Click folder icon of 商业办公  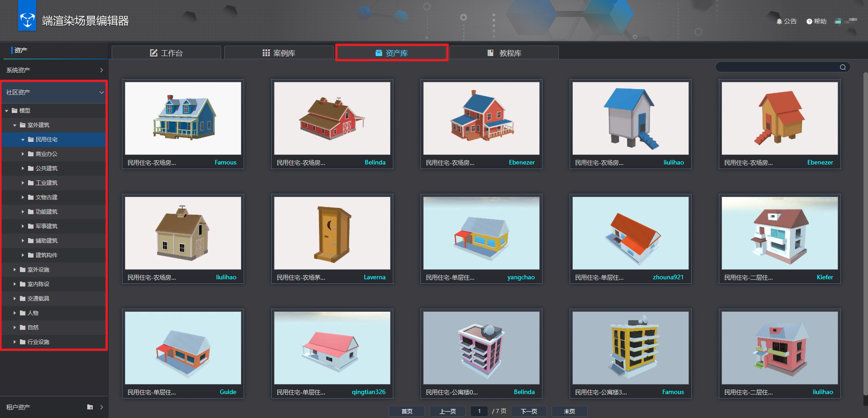[x=31, y=154]
